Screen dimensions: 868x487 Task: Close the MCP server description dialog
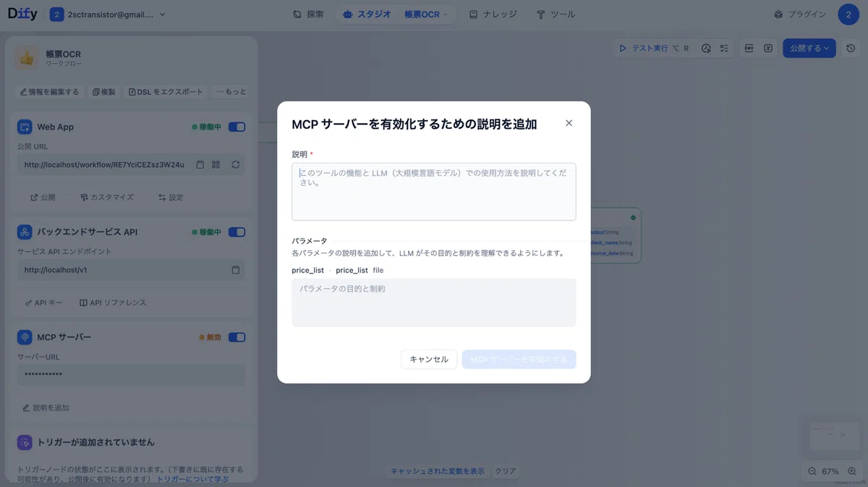(569, 123)
